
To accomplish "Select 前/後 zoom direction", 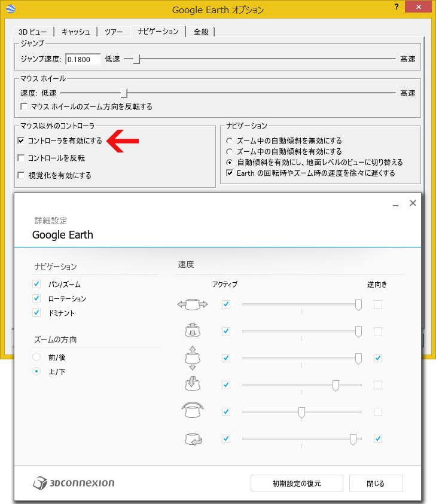I will click(36, 357).
